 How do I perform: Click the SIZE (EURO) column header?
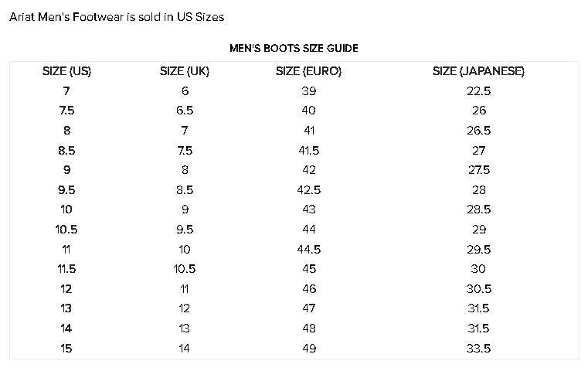click(x=308, y=71)
